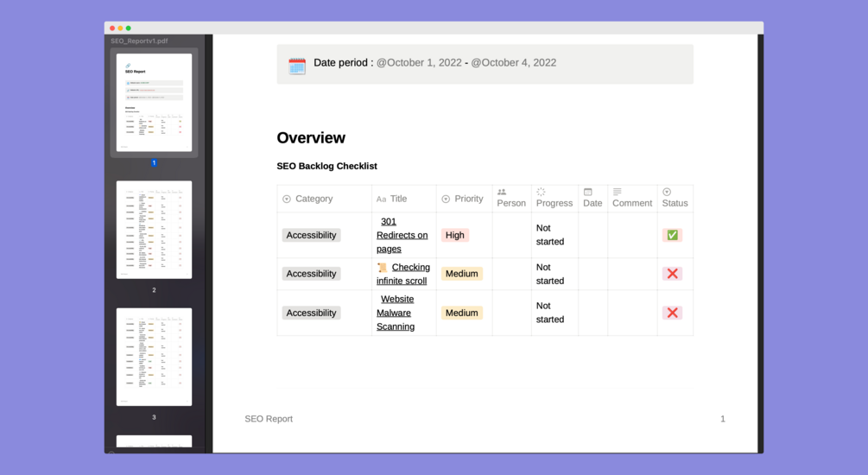The image size is (868, 475).
Task: Click the @October 1, 2022 date mention
Action: pyautogui.click(x=419, y=62)
